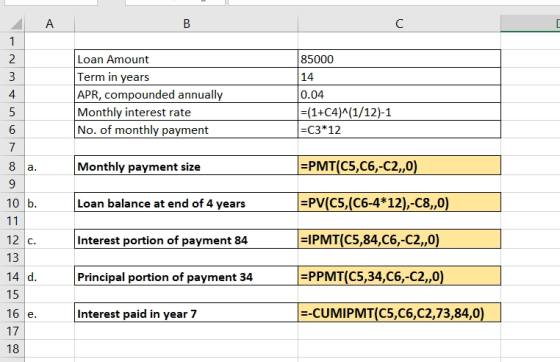This screenshot has width=560, height=362.
Task: Click the =PPMT(C5,34,C6,-C2,,0) cell
Action: 399,276
